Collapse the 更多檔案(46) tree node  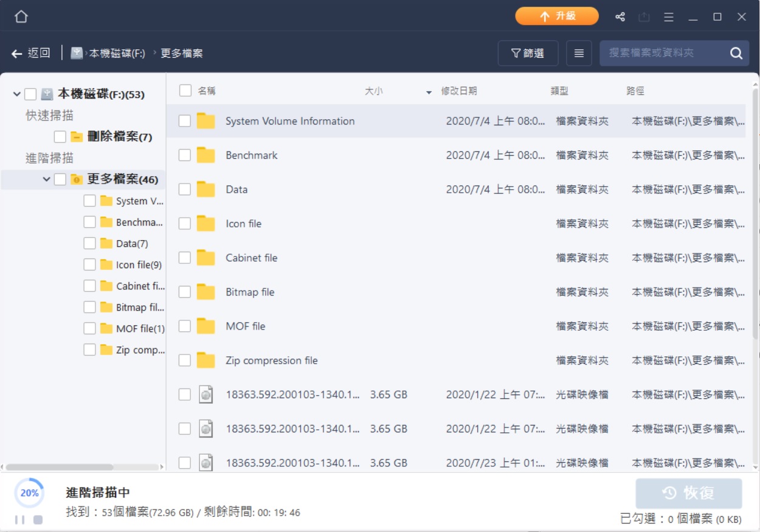tap(46, 179)
